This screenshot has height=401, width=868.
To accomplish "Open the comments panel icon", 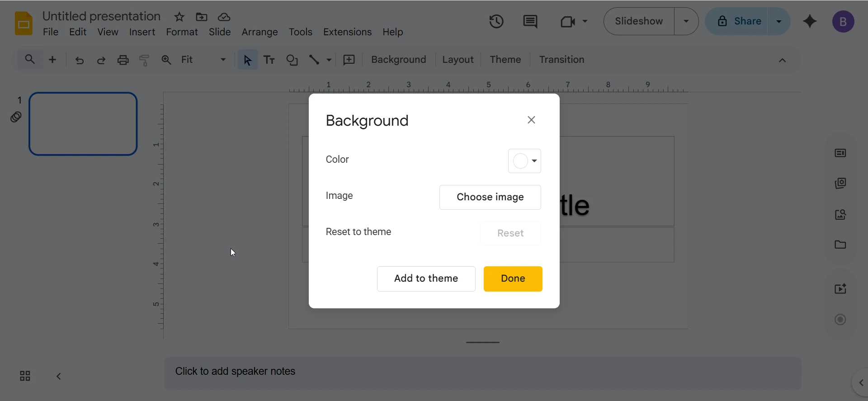I will click(530, 21).
